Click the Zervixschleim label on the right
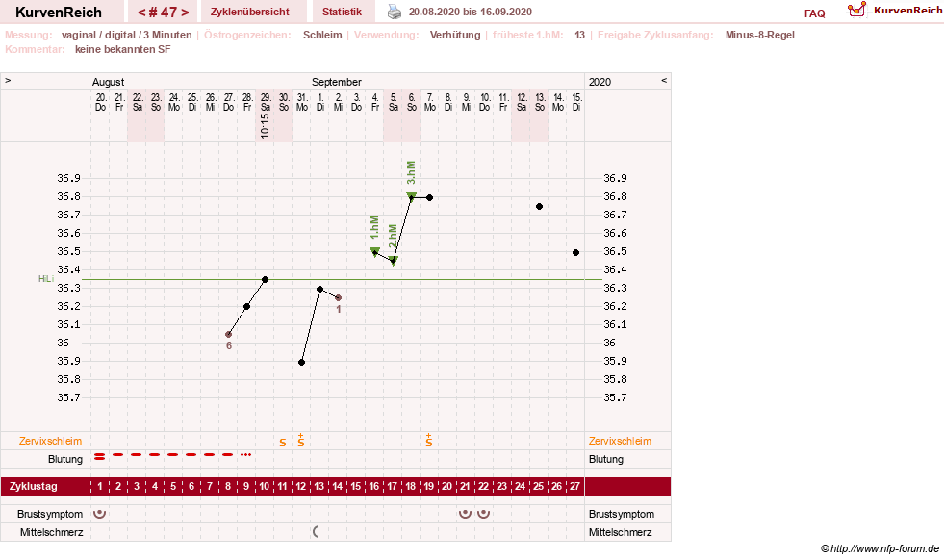Screen dimensions: 944x560 [620, 441]
